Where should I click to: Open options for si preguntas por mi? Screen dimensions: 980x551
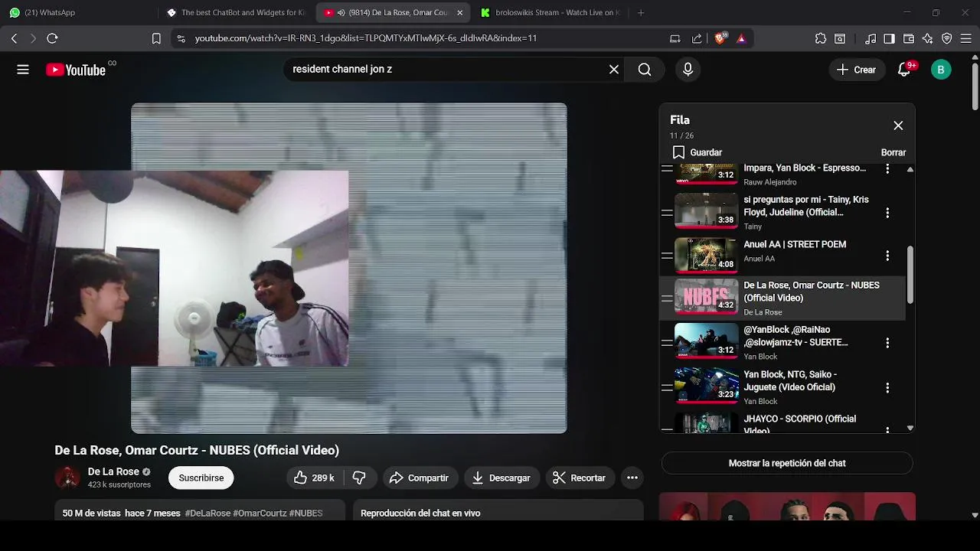click(887, 213)
